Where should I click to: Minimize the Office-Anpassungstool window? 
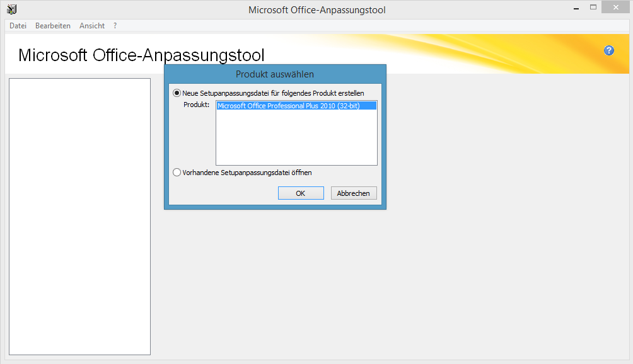[576, 8]
